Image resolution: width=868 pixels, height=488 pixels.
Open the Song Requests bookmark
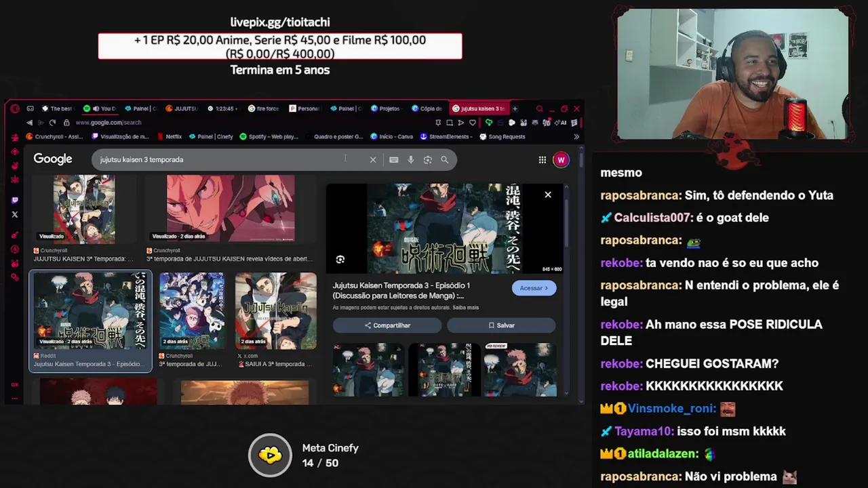pyautogui.click(x=502, y=136)
